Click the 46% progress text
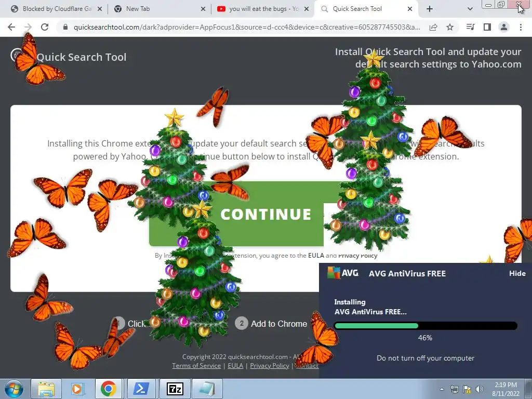The height and width of the screenshot is (399, 532). 425,338
